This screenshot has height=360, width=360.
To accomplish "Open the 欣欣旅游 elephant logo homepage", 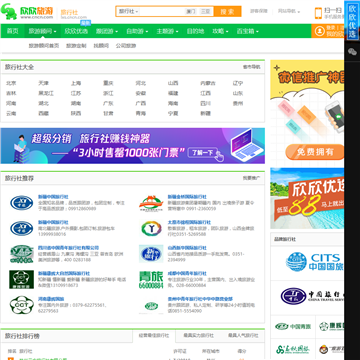I will [27, 12].
